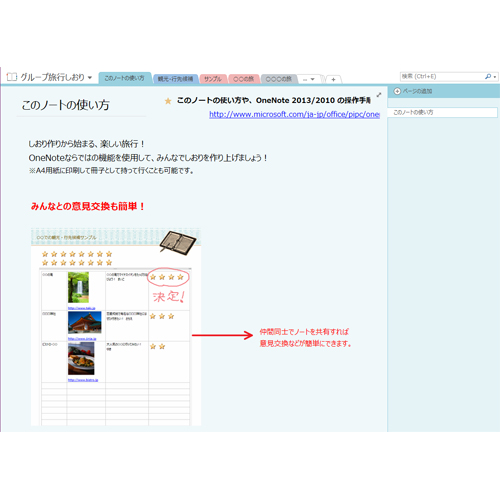Click the ページの追加 plus icon
Screen dimensions: 500x500
pyautogui.click(x=397, y=91)
